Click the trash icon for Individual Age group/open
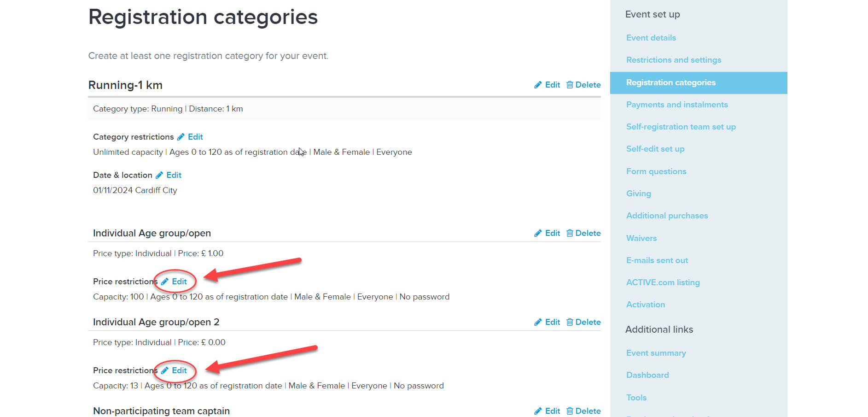This screenshot has width=868, height=417. pos(570,233)
